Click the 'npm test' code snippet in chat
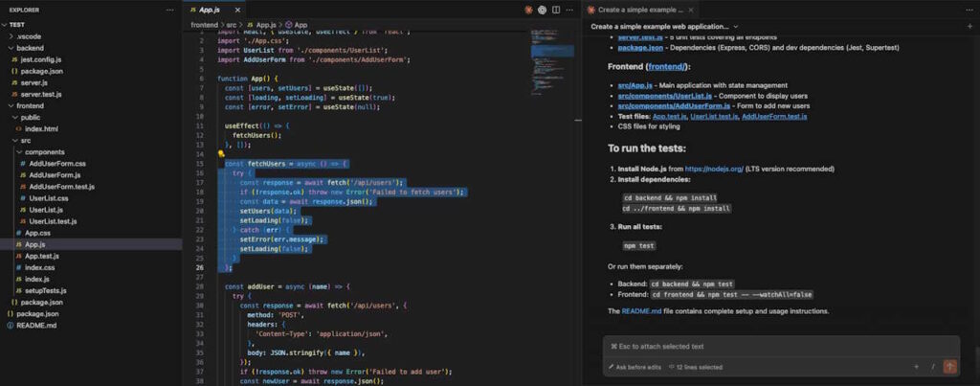 pyautogui.click(x=638, y=246)
